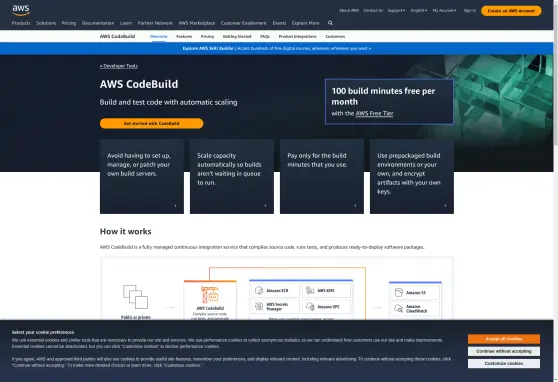Screen dimensions: 558x382
Task: Expand the My Account dropdown
Action: point(444,11)
